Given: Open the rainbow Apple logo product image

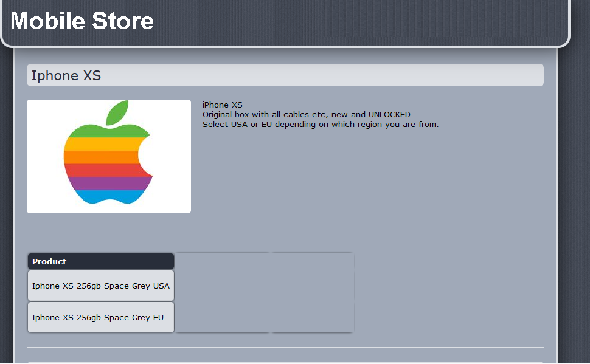Looking at the screenshot, I should click(109, 156).
